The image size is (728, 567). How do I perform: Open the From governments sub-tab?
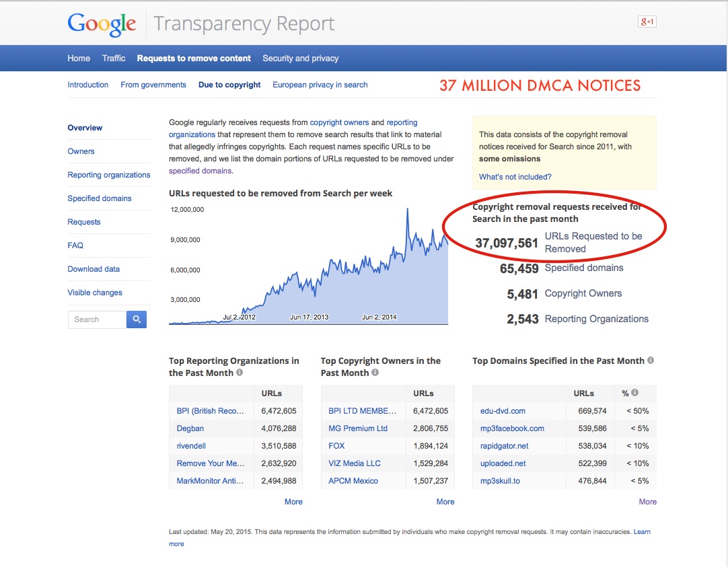[x=153, y=85]
